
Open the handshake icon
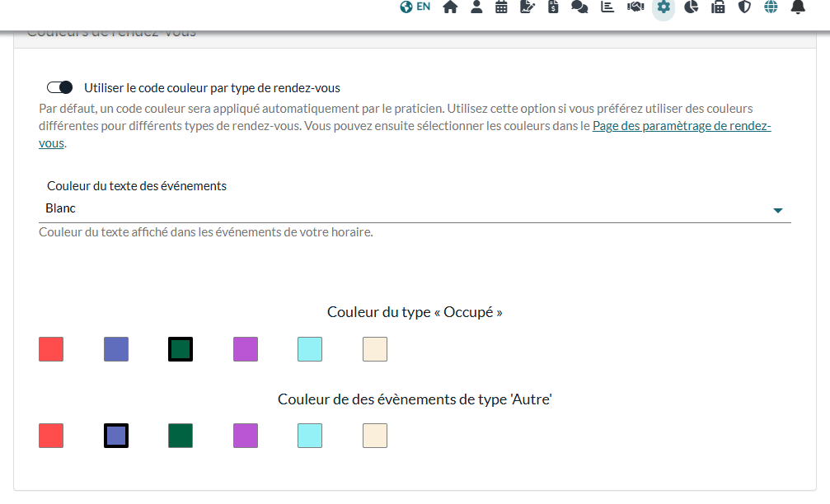pyautogui.click(x=635, y=7)
